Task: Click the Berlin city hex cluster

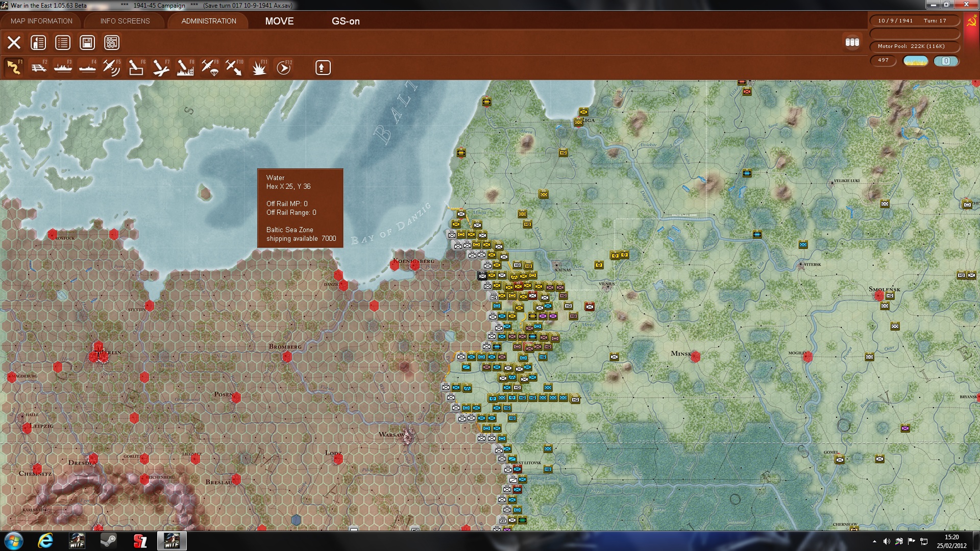Action: point(97,353)
